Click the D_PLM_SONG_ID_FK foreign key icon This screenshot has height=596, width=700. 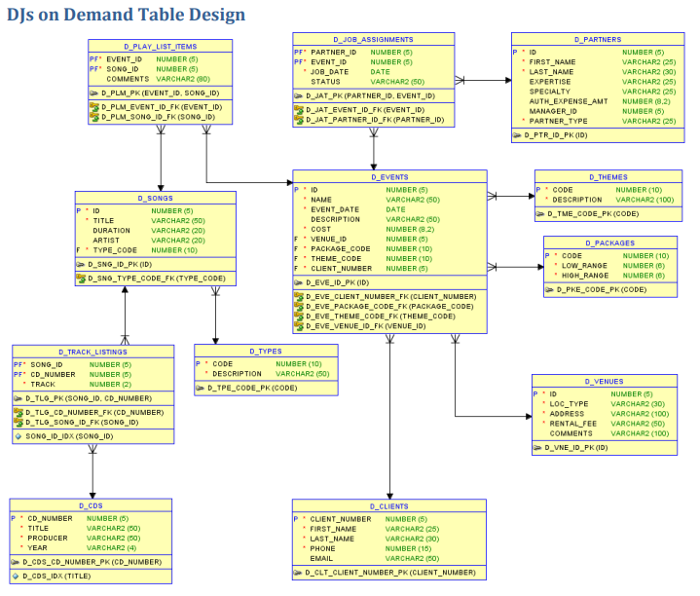pyautogui.click(x=94, y=117)
